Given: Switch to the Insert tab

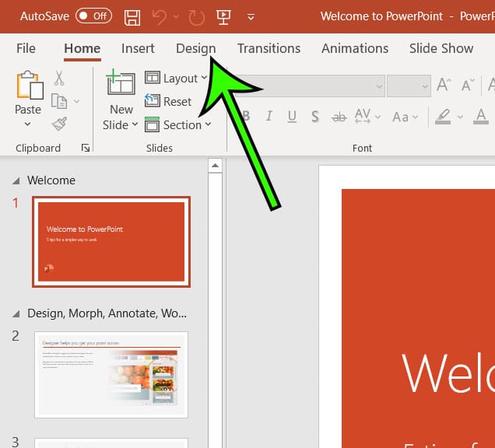Looking at the screenshot, I should [x=138, y=48].
